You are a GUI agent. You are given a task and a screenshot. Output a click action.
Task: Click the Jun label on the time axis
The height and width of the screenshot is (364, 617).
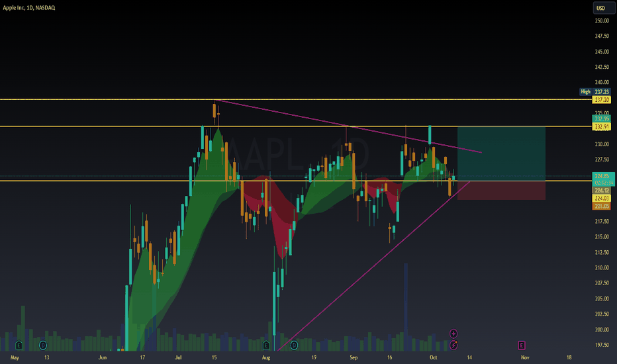103,357
